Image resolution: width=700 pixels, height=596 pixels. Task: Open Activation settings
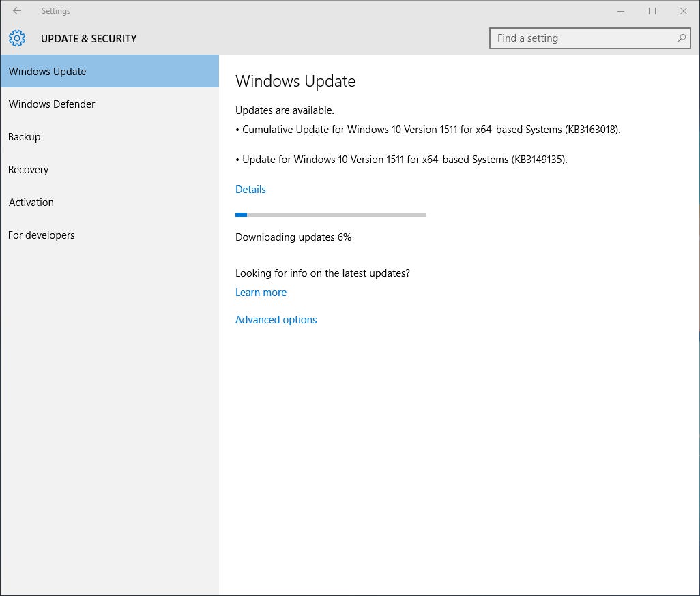[x=31, y=202]
